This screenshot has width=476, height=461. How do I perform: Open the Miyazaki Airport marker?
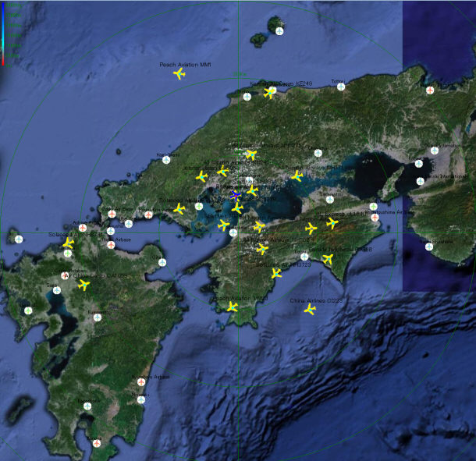tap(141, 400)
